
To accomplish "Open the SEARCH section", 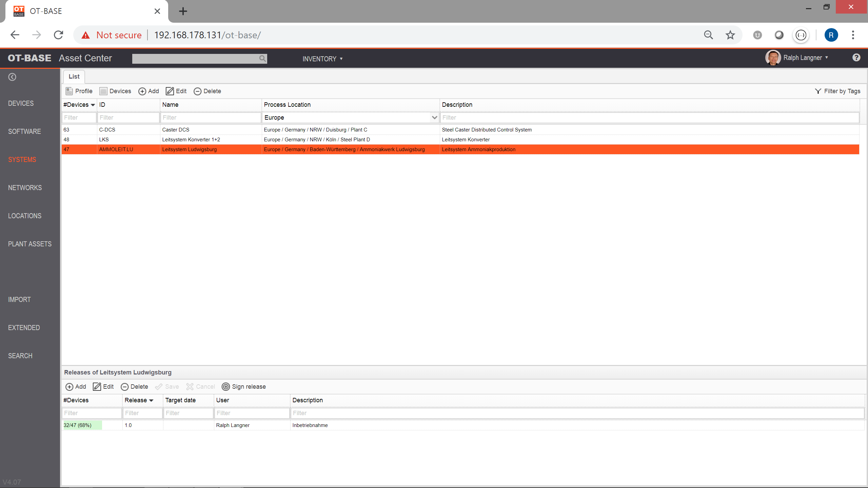I will point(20,356).
